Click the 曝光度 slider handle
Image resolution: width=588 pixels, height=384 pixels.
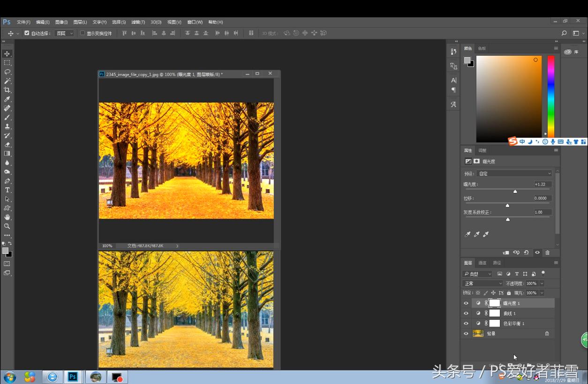pos(515,191)
